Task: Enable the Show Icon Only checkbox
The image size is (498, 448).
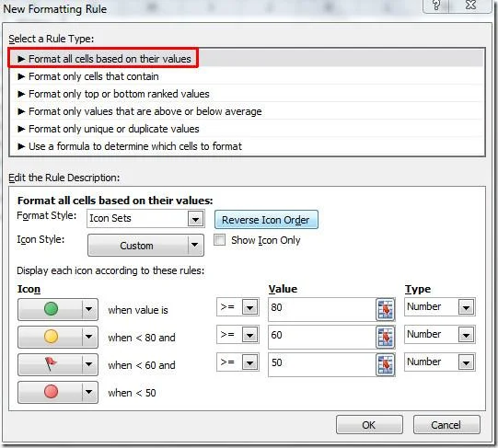Action: coord(219,240)
